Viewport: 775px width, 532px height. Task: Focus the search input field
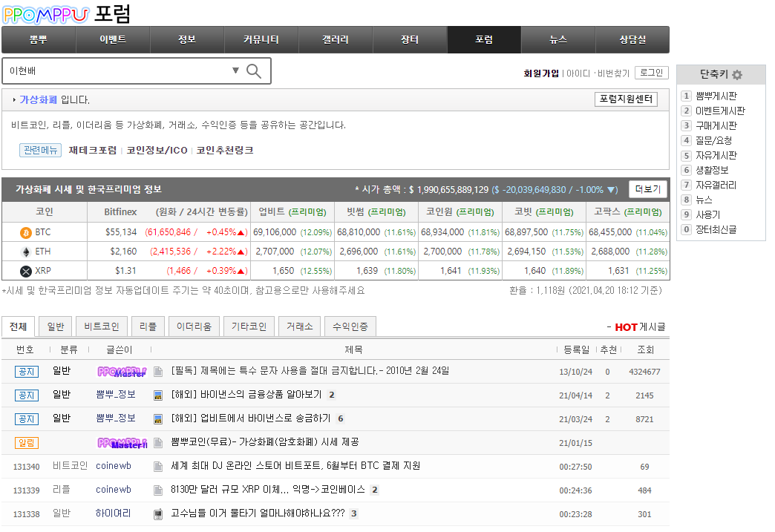click(117, 70)
